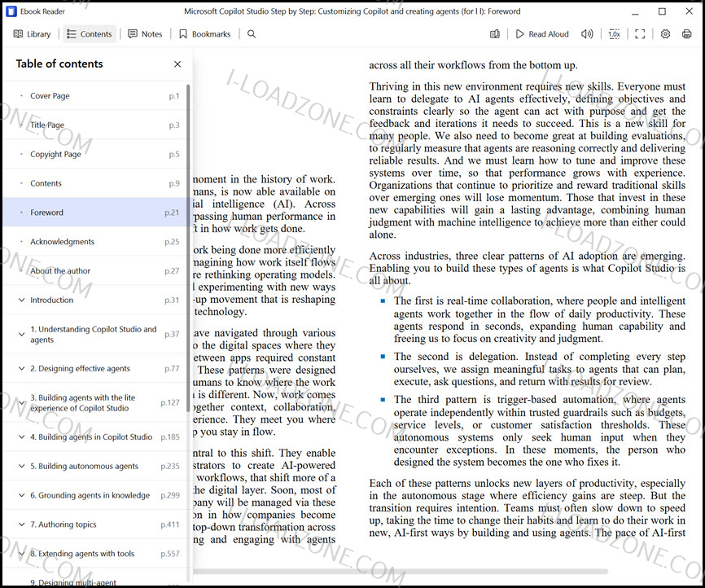Click the bullet 'The third pattern is trigger-based'
This screenshot has width=705, height=588.
click(x=540, y=431)
